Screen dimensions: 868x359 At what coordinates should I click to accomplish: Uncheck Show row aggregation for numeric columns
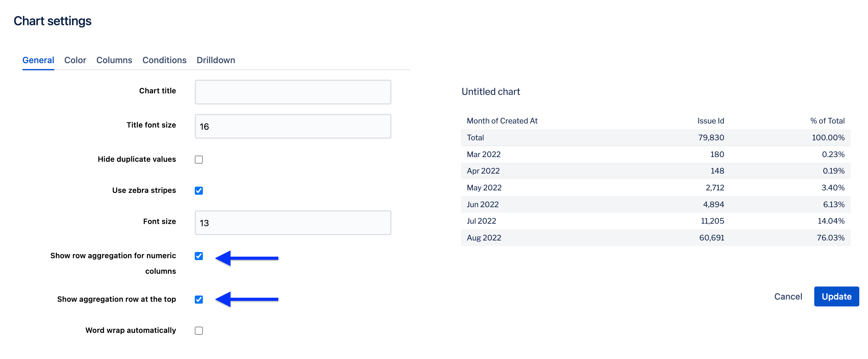[x=199, y=256]
